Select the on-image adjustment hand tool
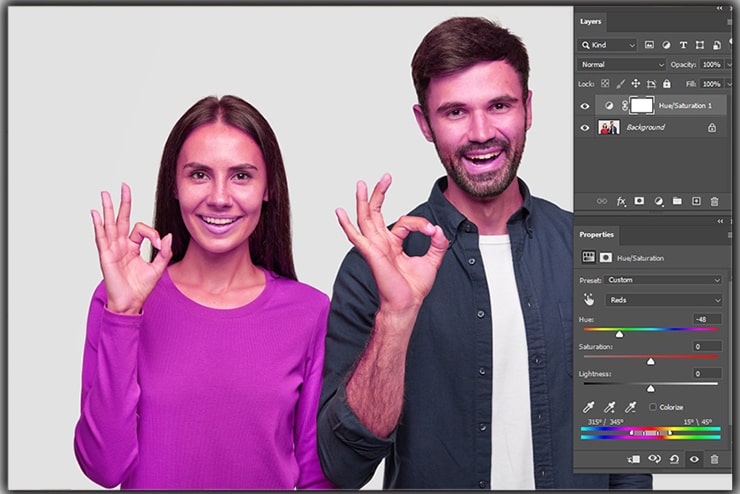740x494 pixels. [x=589, y=300]
